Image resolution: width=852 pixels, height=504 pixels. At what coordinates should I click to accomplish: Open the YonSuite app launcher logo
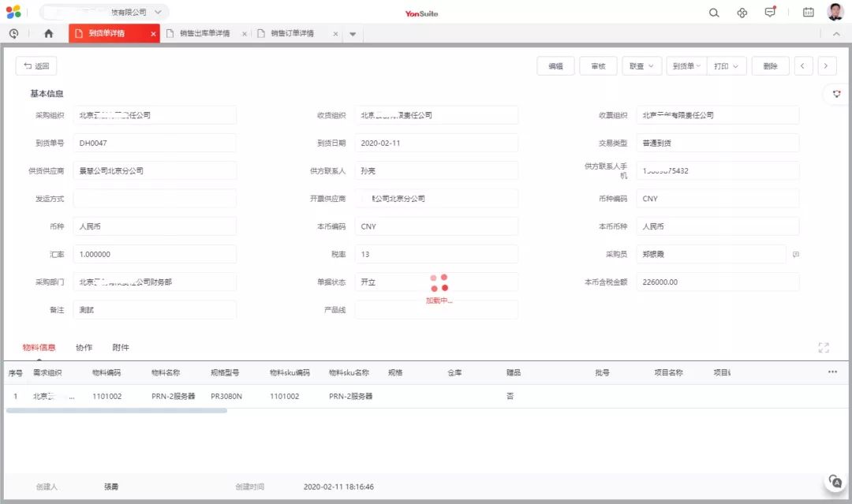click(x=13, y=11)
